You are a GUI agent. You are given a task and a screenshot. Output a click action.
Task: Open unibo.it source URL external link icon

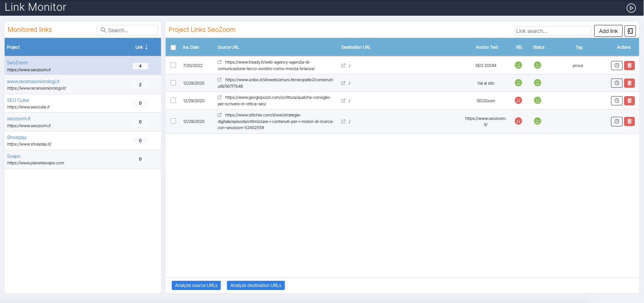coord(220,80)
